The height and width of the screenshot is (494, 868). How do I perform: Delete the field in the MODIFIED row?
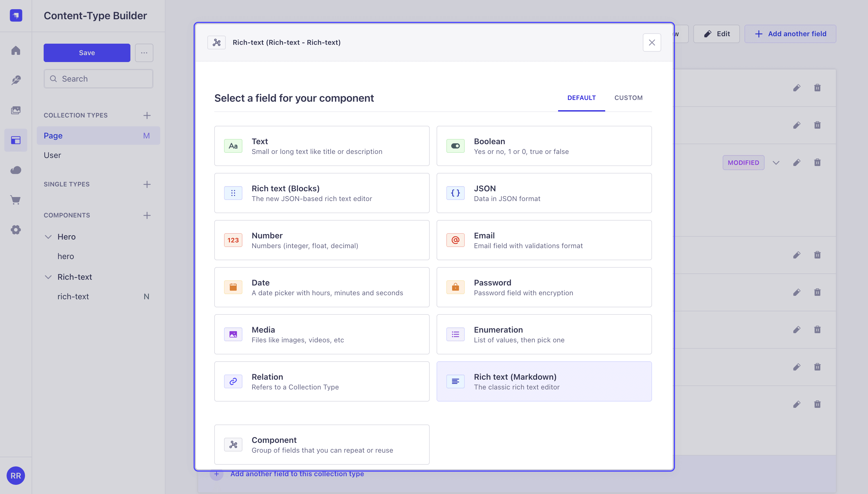[x=817, y=163]
